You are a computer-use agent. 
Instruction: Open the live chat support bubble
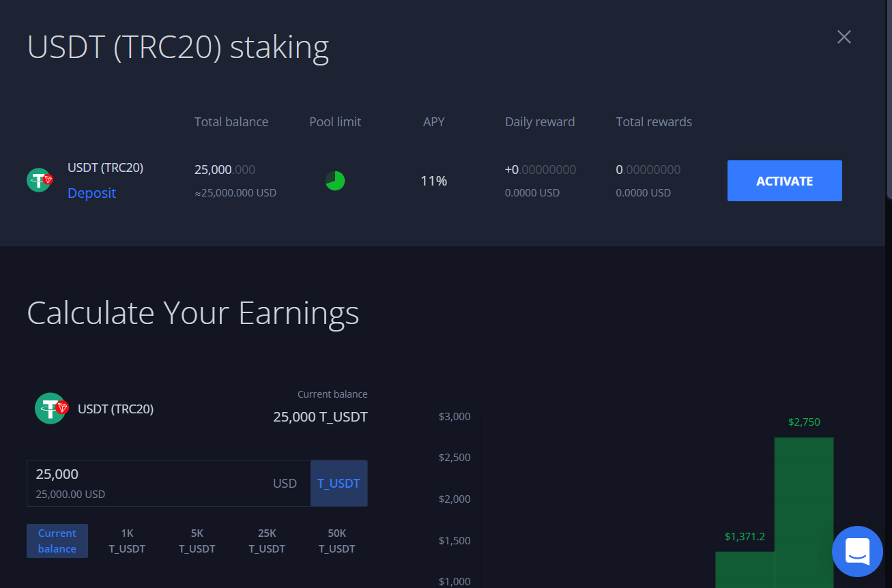(x=857, y=551)
